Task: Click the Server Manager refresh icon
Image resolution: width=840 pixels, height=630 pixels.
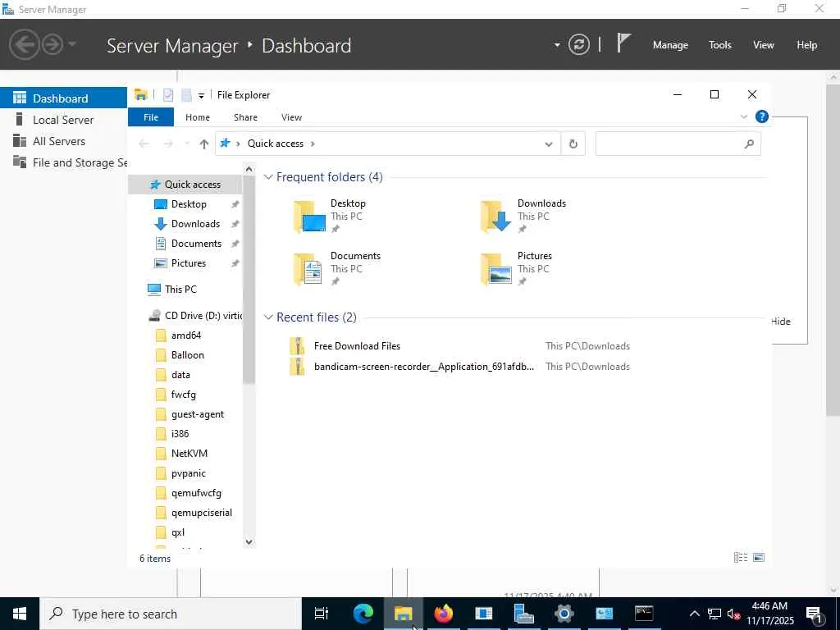Action: 578,44
